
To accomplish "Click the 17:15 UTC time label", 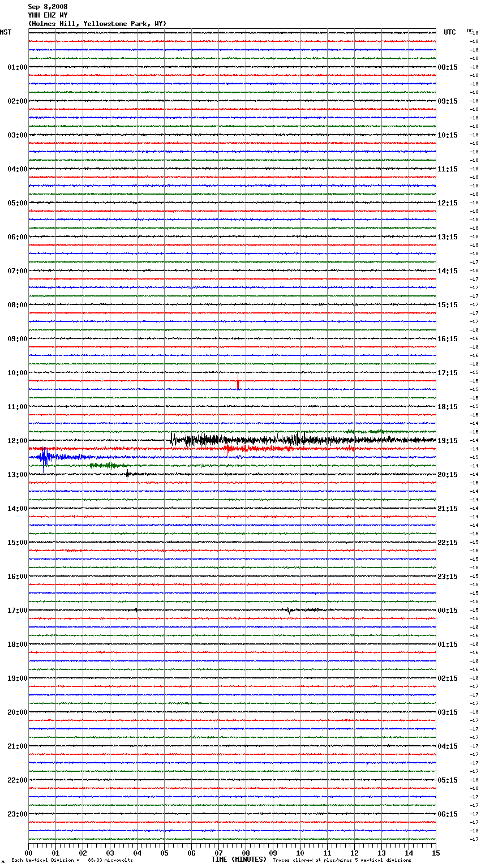I will point(448,373).
